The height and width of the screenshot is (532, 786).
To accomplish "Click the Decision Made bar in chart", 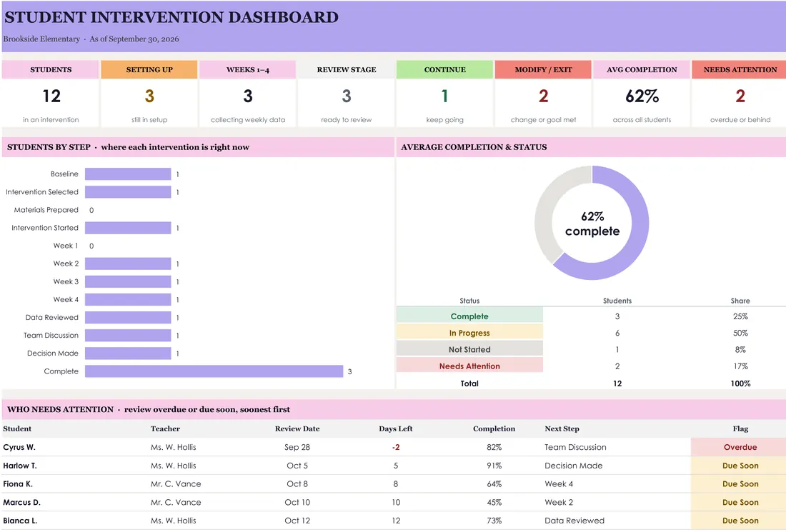I will (x=128, y=353).
